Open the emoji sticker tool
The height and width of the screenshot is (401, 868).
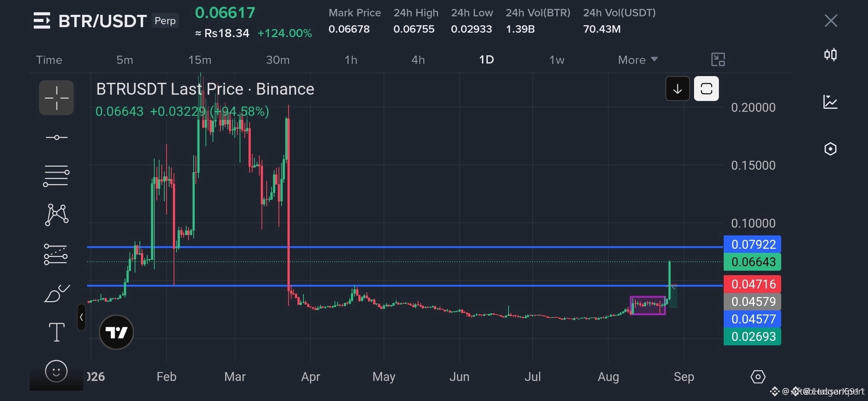pos(56,371)
